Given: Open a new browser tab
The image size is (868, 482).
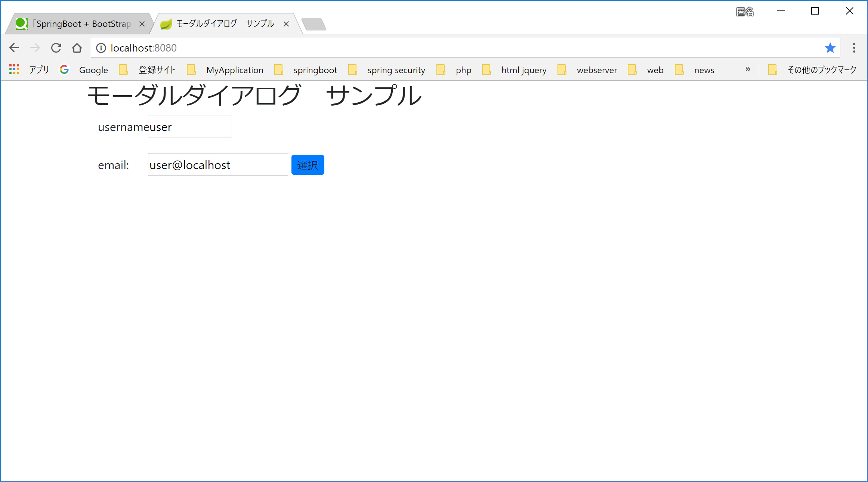Looking at the screenshot, I should point(314,24).
